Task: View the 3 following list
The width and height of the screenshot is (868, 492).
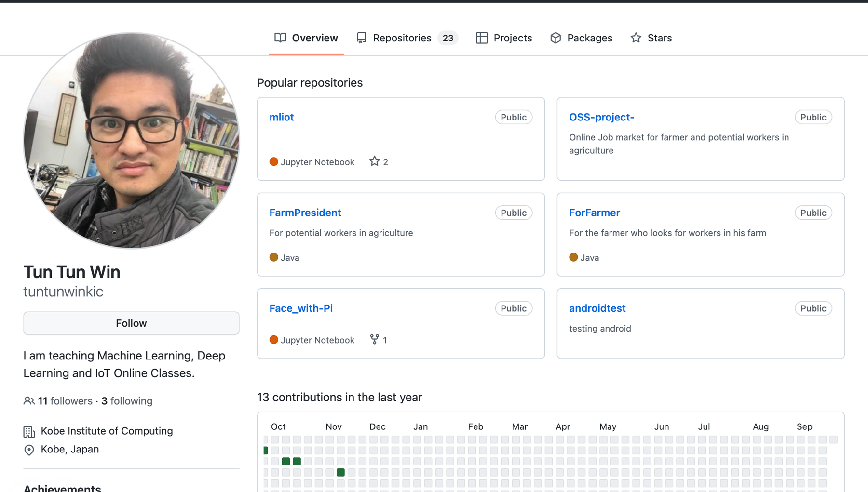Action: [x=127, y=401]
